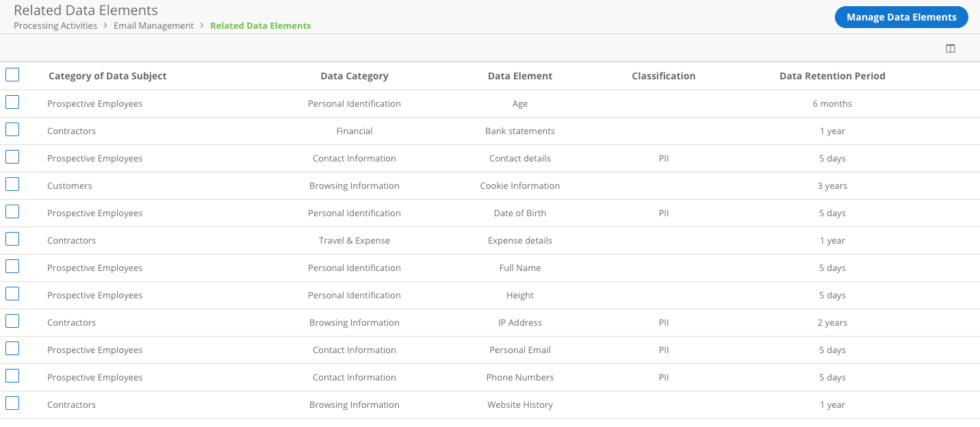The width and height of the screenshot is (980, 427).
Task: Select checkbox beside Website History row
Action: click(x=12, y=404)
